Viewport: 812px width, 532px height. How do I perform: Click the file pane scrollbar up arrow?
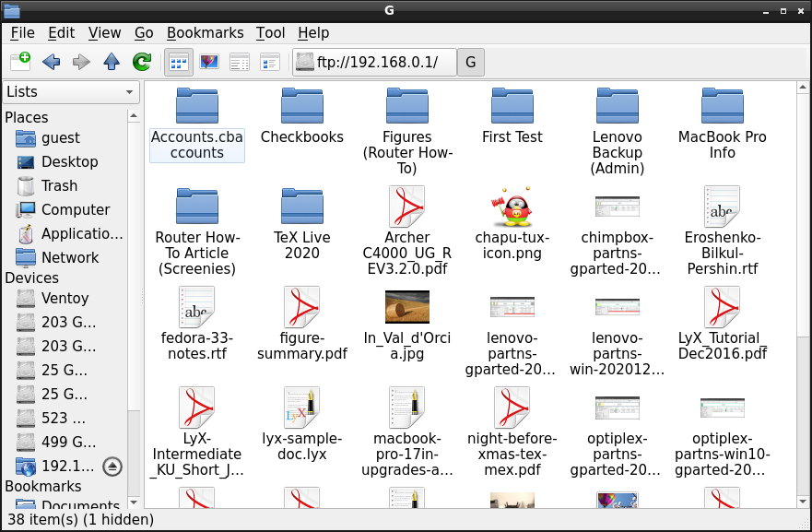point(803,88)
